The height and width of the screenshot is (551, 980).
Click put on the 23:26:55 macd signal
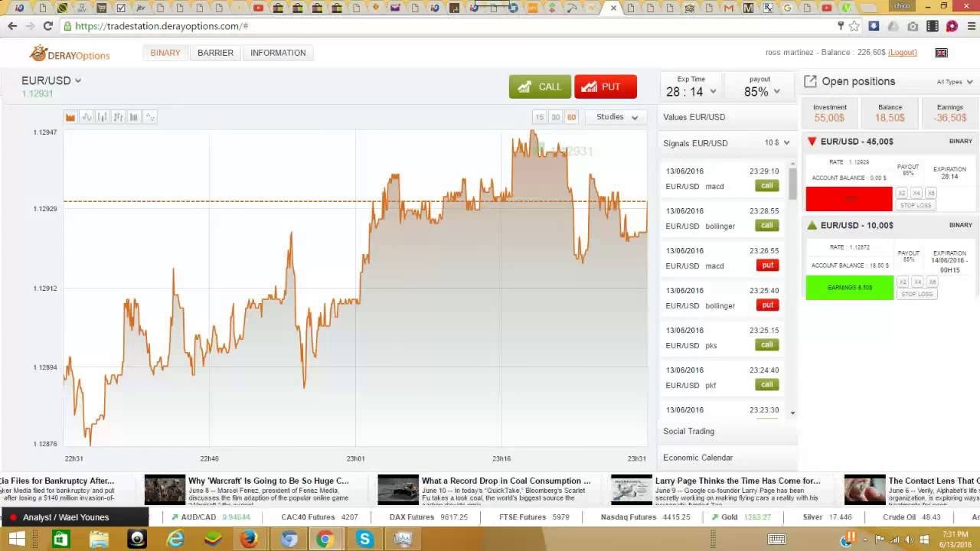(767, 266)
